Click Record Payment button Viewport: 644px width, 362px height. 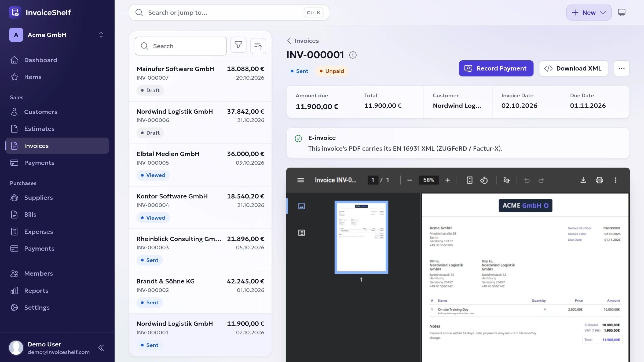(x=496, y=68)
